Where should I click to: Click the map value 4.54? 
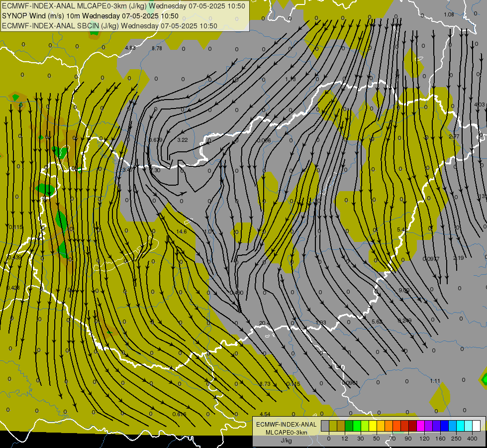point(265,414)
